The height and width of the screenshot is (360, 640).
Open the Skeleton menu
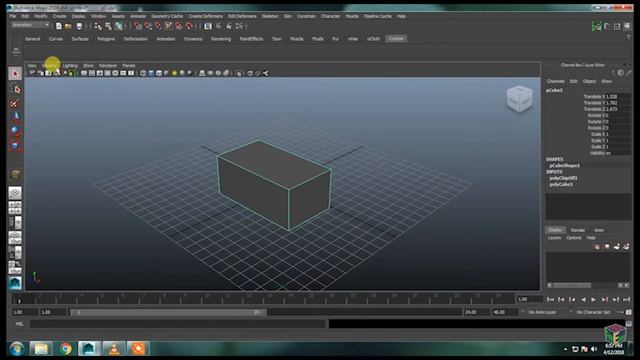270,16
